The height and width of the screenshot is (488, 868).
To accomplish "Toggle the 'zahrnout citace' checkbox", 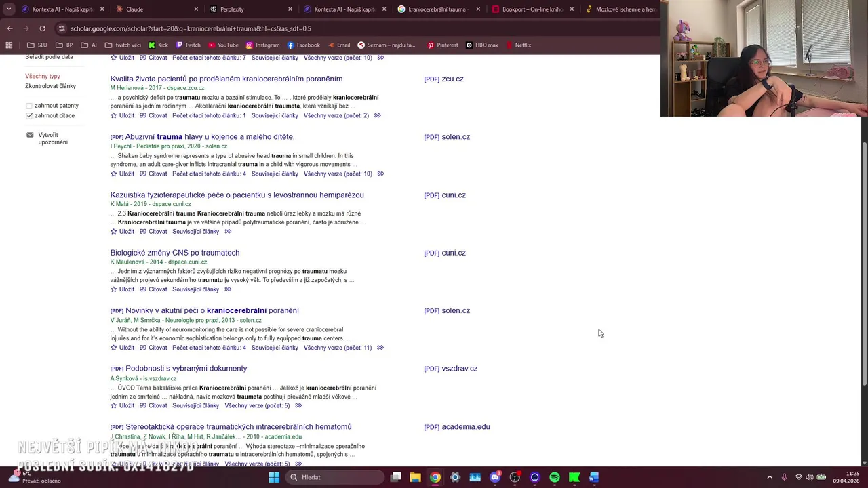I will [x=29, y=115].
